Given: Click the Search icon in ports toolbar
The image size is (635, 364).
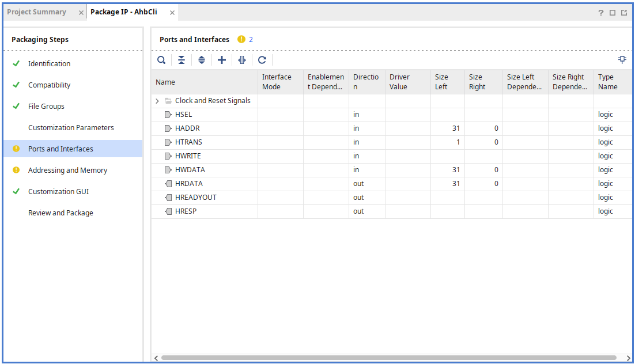Looking at the screenshot, I should (x=161, y=60).
